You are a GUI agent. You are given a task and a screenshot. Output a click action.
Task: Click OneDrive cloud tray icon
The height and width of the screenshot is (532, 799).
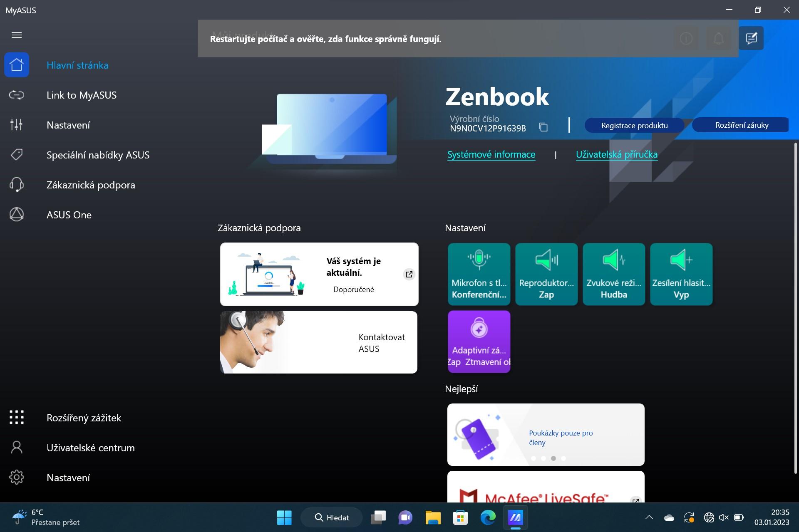669,517
